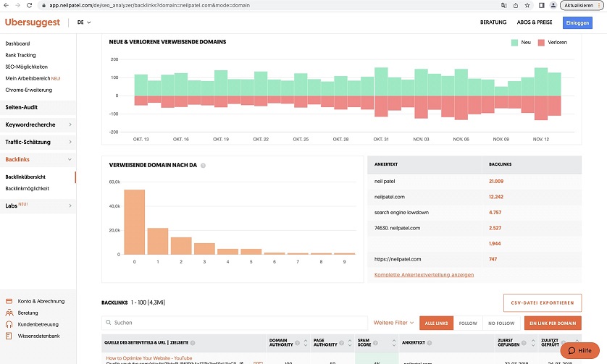
Task: Click 21.009 backlinks value
Action: tap(496, 182)
